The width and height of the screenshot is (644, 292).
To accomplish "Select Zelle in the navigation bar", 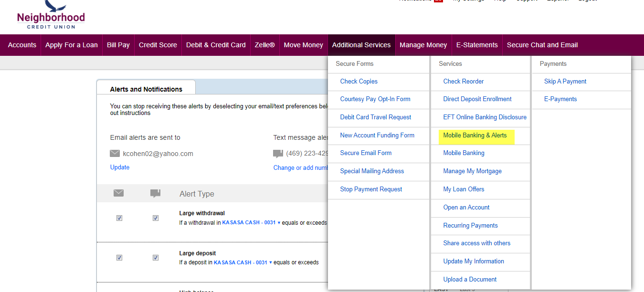I will click(x=265, y=45).
